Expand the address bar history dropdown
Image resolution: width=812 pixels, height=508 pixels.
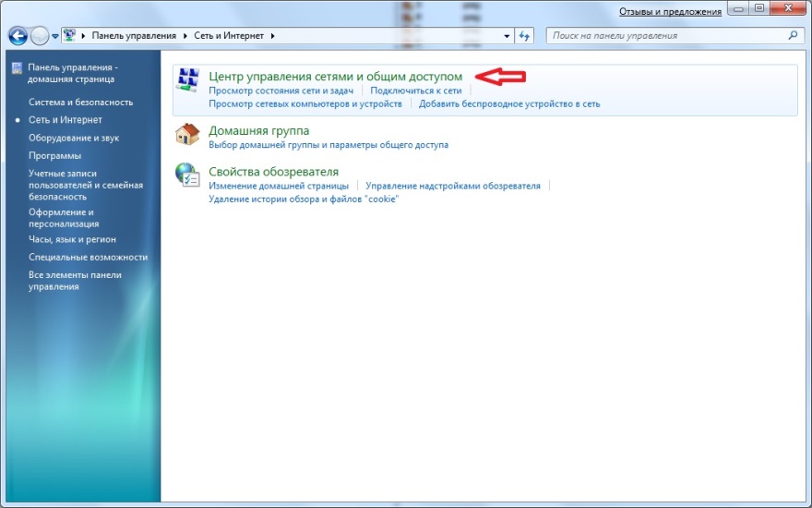point(507,36)
